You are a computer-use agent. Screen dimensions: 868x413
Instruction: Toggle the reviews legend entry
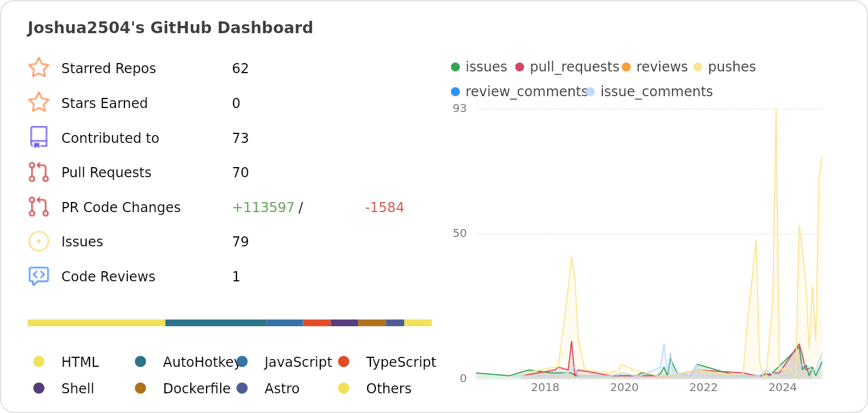(x=655, y=67)
